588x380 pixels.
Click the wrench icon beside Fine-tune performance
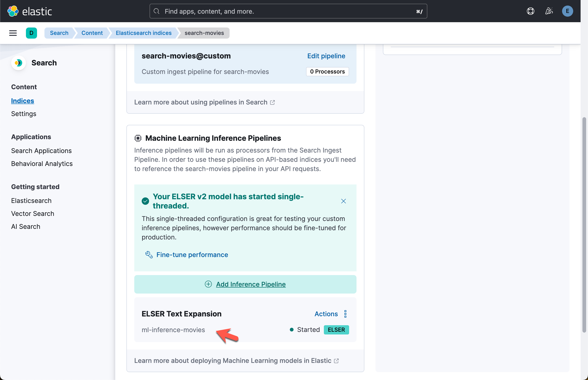click(x=149, y=255)
